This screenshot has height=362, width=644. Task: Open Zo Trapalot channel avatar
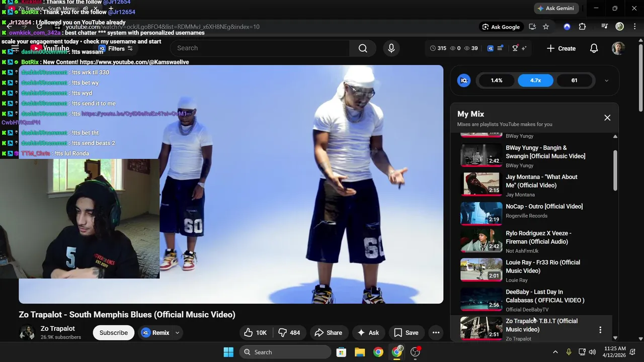[27, 332]
